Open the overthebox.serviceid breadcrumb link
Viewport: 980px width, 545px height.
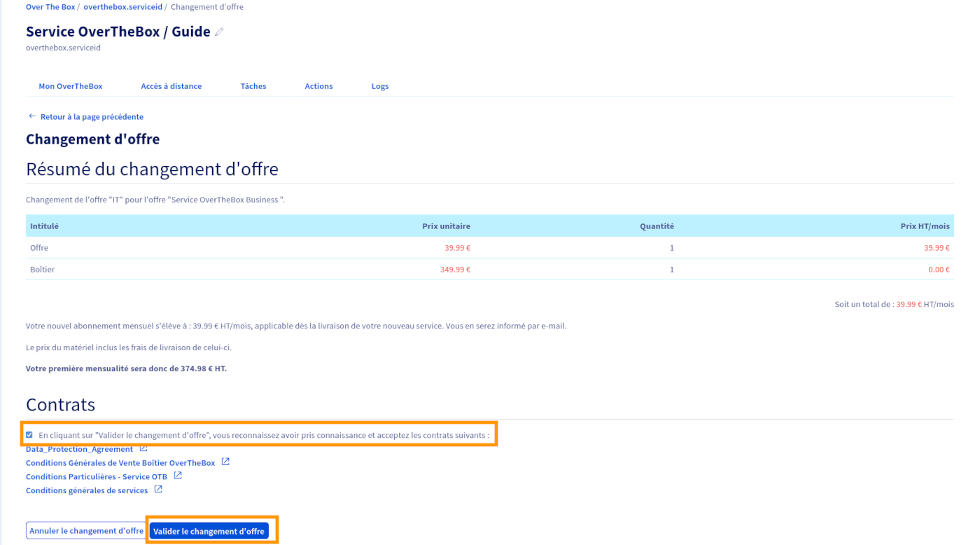(x=122, y=7)
